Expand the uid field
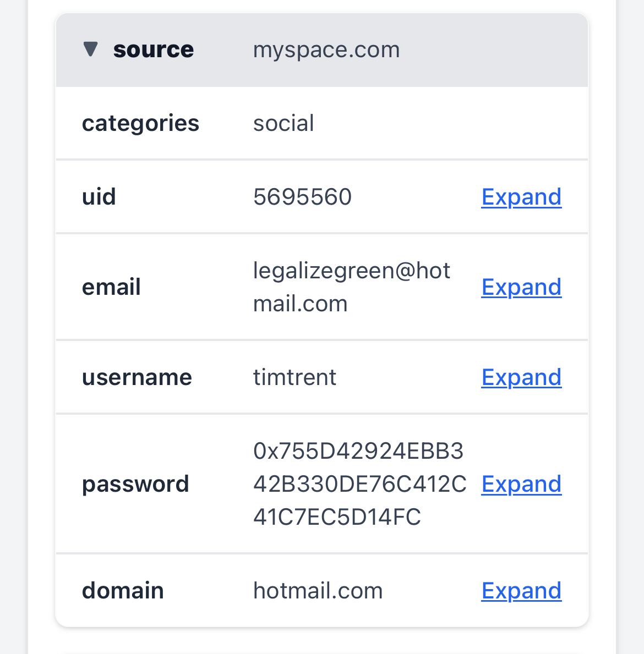Screen dimensions: 644x654 (x=521, y=197)
